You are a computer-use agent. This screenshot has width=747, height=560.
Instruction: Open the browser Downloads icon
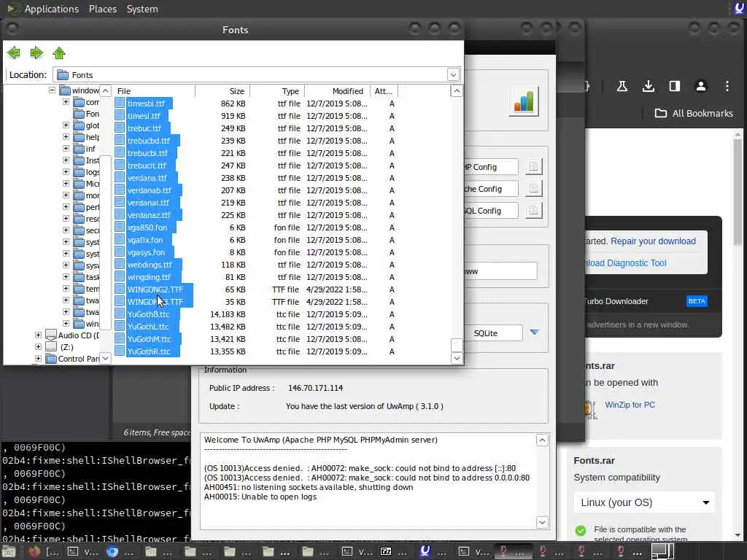648,86
